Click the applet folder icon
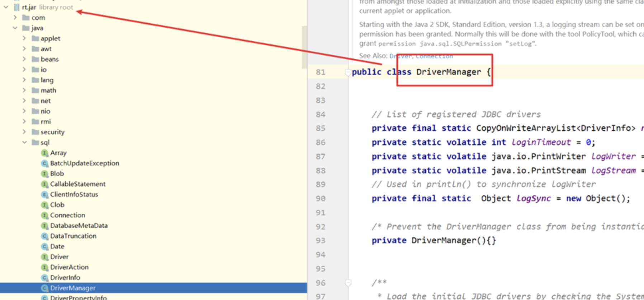 coord(35,38)
